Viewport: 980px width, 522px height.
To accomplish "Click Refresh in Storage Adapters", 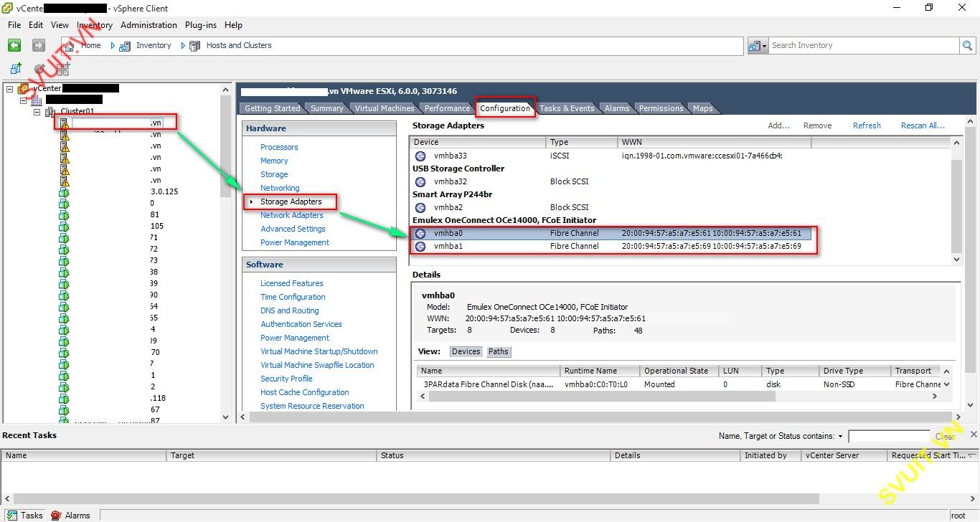I will (x=867, y=125).
